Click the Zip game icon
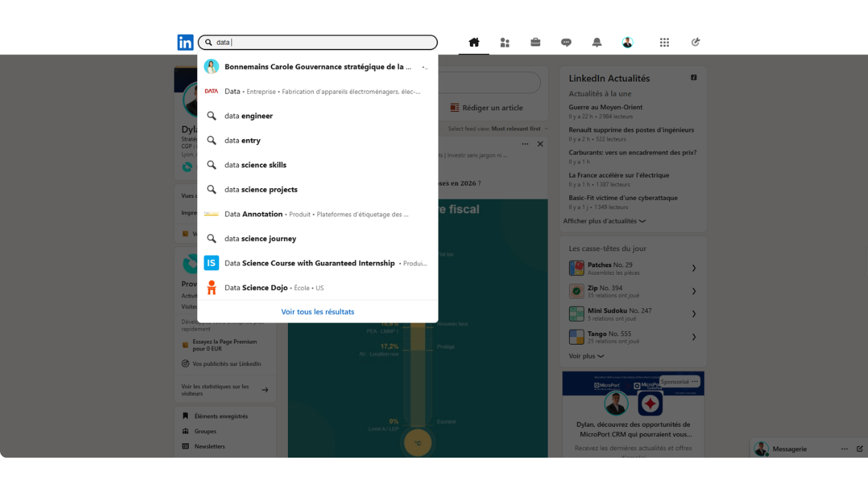The image size is (868, 488). click(x=577, y=291)
